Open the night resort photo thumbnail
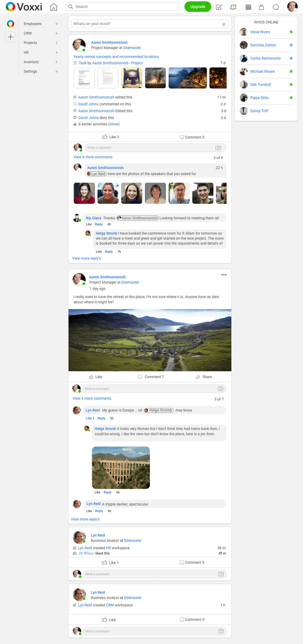This screenshot has height=644, width=303. (x=188, y=78)
